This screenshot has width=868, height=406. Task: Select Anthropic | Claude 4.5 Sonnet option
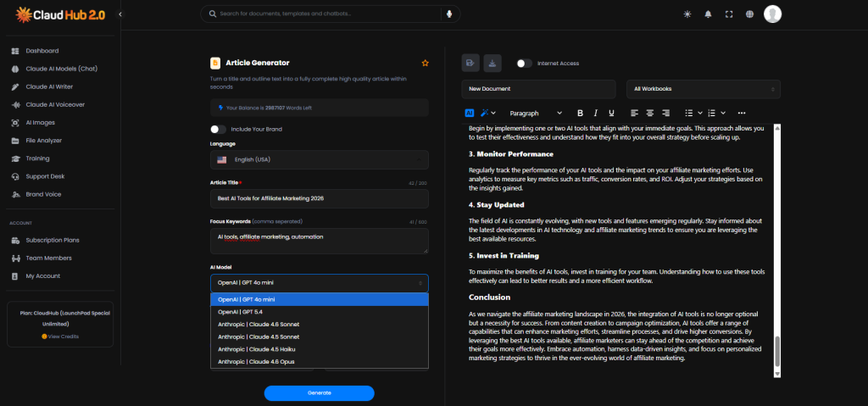click(x=320, y=336)
